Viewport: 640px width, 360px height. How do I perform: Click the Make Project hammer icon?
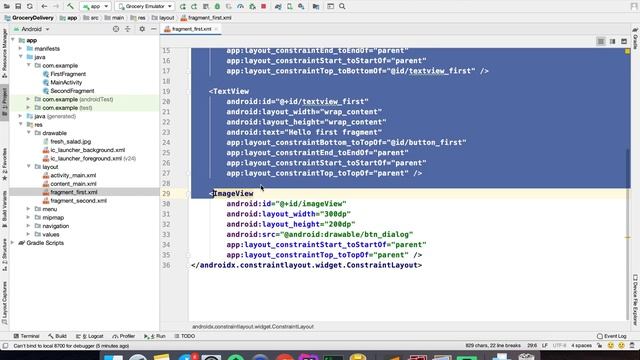click(70, 7)
